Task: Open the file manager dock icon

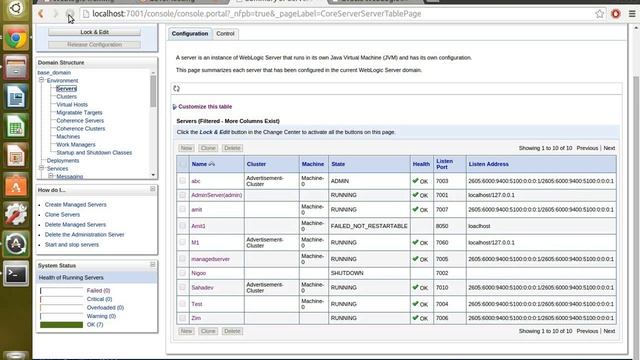Action: [16, 67]
